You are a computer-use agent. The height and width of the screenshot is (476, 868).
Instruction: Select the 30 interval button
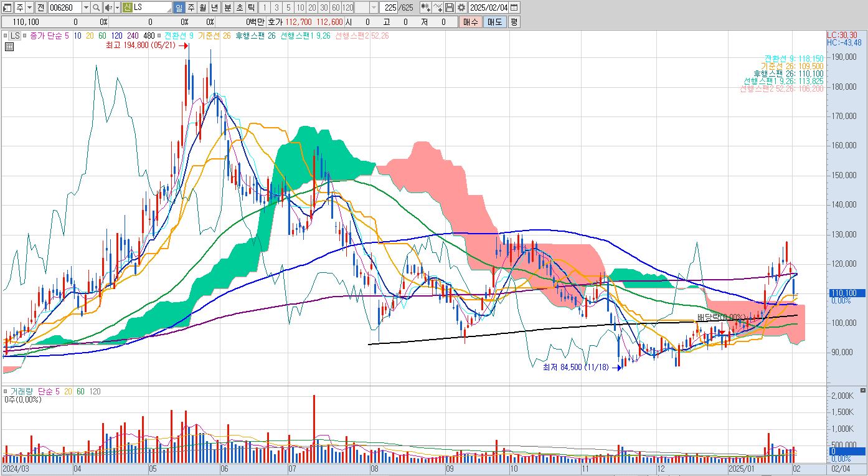pos(324,7)
